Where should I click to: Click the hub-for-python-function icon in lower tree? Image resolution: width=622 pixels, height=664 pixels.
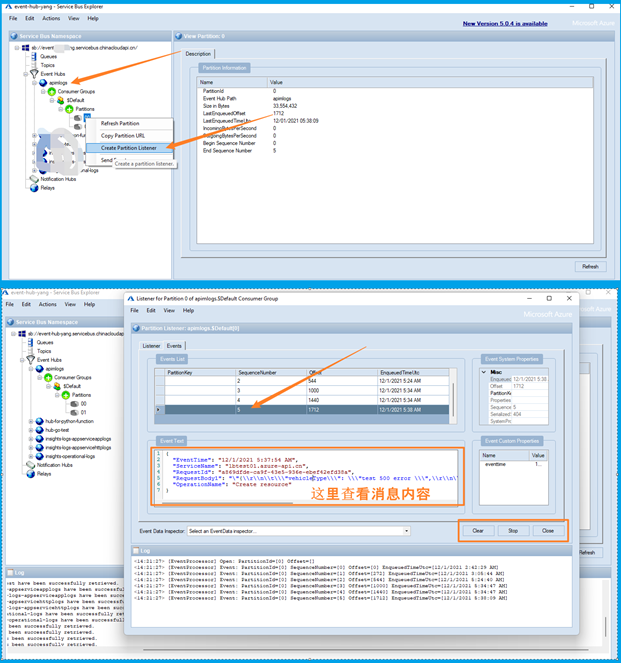[x=40, y=422]
